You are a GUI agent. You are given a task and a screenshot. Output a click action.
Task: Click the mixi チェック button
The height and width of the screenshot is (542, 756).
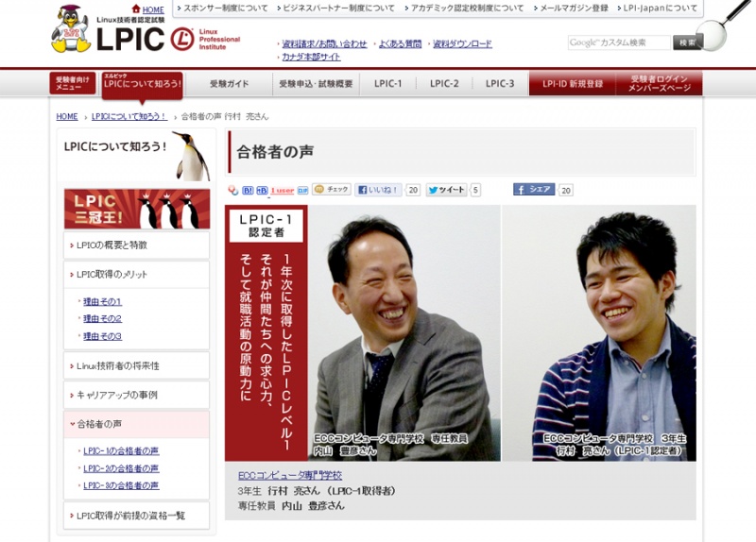[x=332, y=190]
